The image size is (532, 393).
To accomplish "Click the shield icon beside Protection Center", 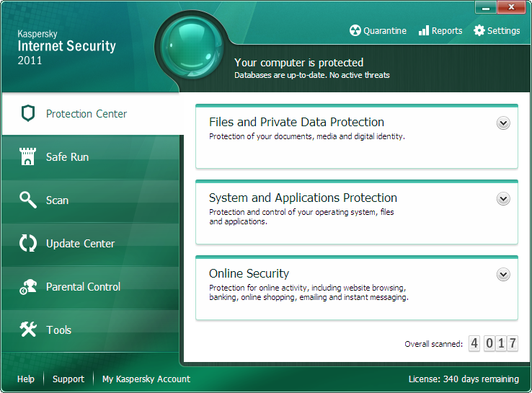I will pyautogui.click(x=28, y=114).
